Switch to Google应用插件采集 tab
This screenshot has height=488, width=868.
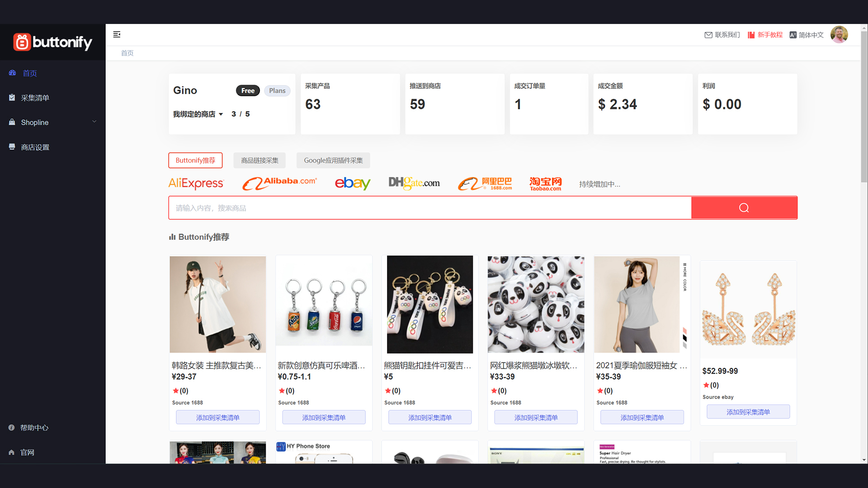click(x=333, y=160)
